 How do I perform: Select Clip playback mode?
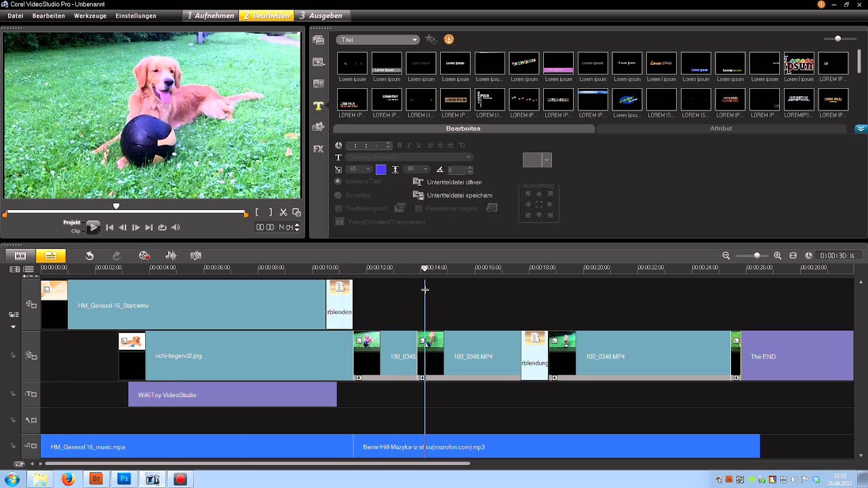(76, 231)
